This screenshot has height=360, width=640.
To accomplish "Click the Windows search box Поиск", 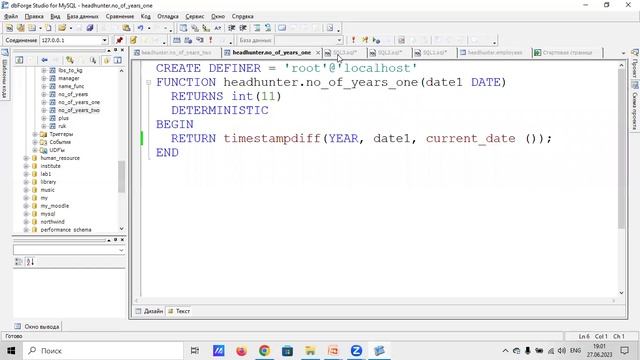I will tap(103, 351).
